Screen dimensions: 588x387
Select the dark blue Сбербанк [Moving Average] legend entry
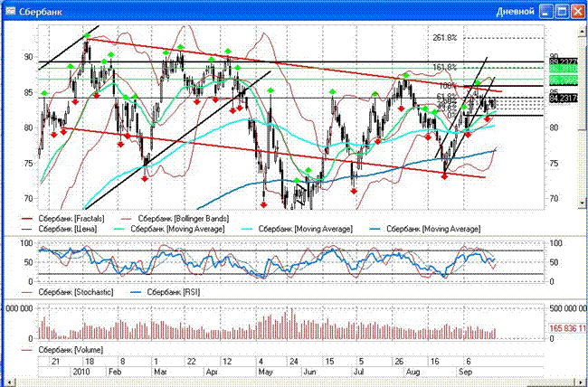click(426, 229)
